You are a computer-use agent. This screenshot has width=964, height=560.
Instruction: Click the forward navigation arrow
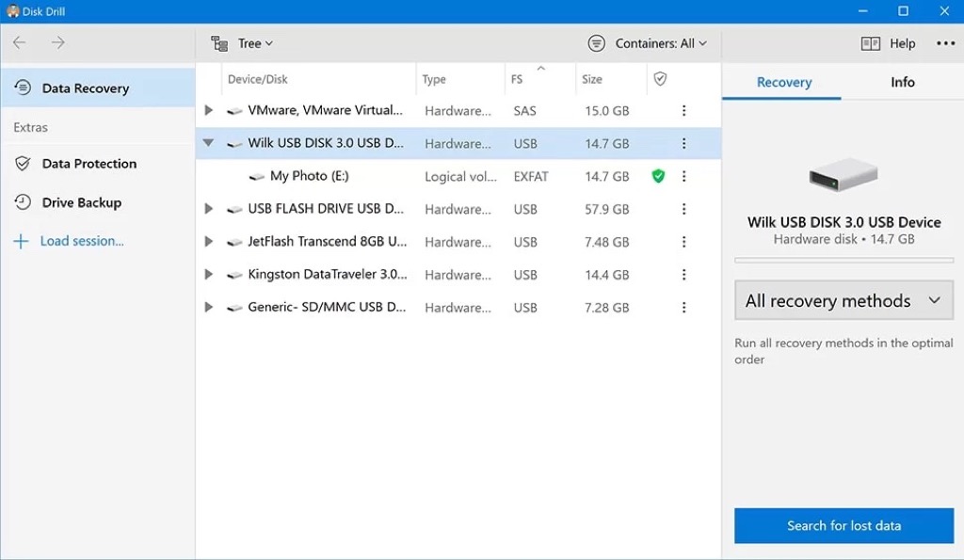[58, 43]
